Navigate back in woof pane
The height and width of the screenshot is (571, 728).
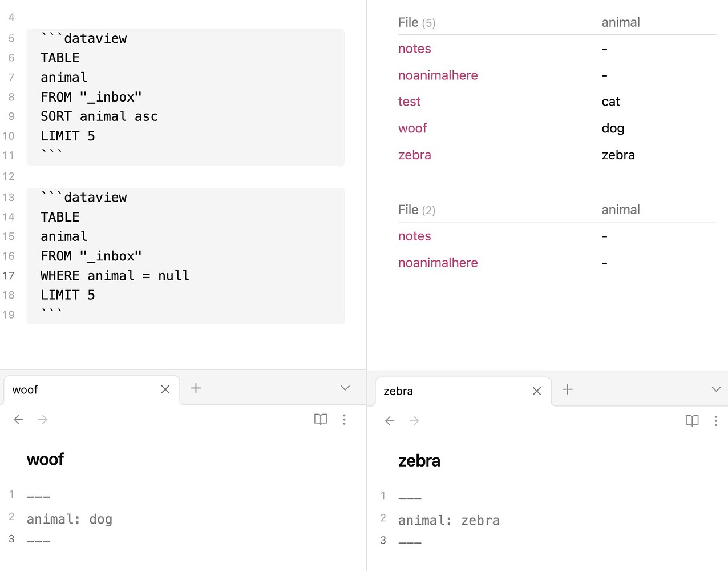point(18,420)
